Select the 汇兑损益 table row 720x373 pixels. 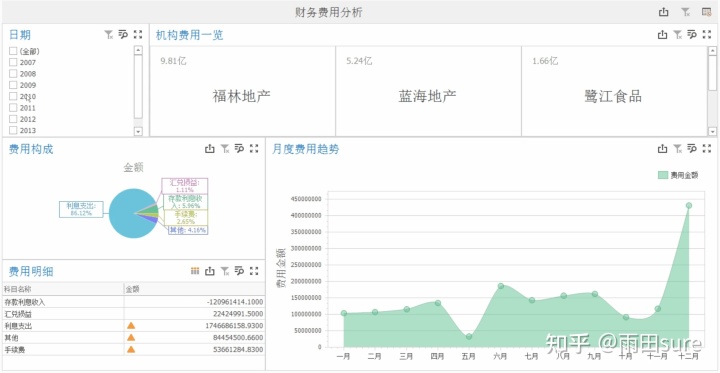(134, 314)
